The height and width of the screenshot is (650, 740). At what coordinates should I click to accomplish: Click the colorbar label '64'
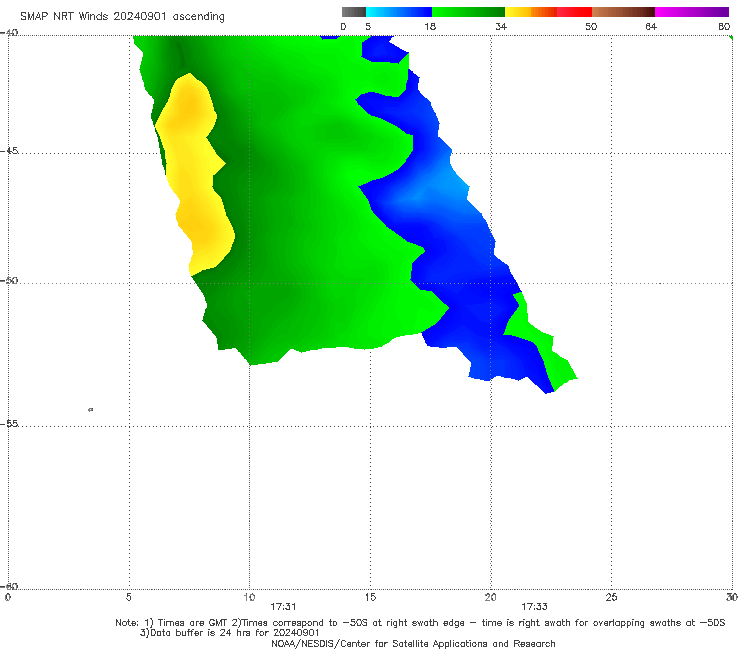(x=651, y=27)
